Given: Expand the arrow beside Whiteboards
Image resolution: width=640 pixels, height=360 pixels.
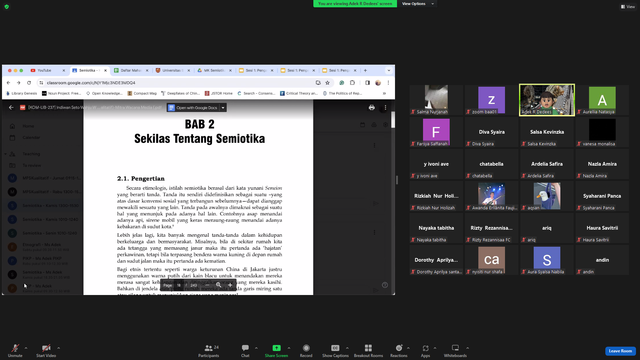Looking at the screenshot, I should point(467,348).
